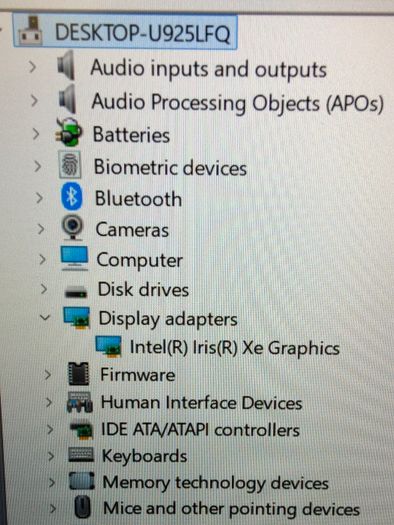Click the Firmware chip icon
394x525 pixels.
(x=79, y=374)
